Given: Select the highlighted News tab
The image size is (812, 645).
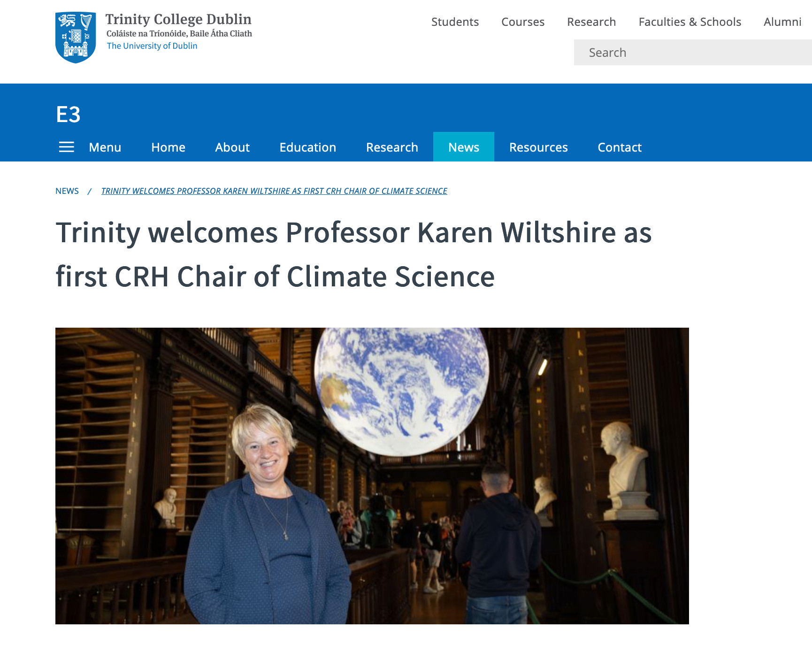Looking at the screenshot, I should coord(464,147).
